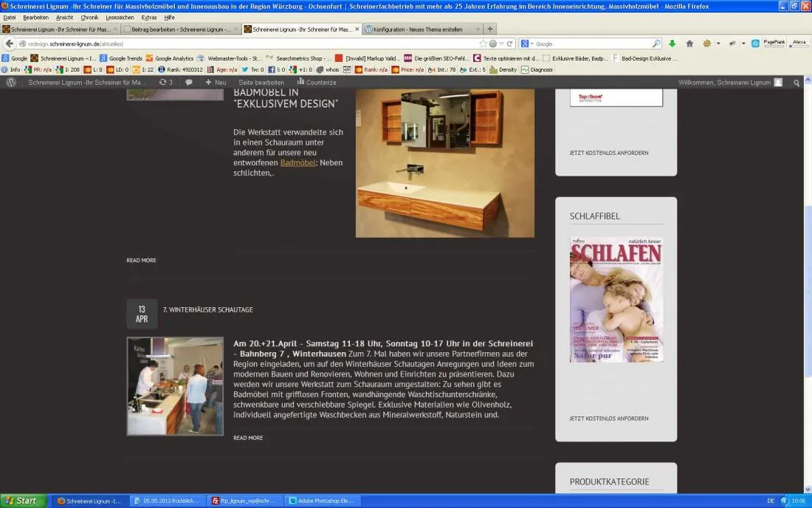The width and height of the screenshot is (812, 508).
Task: Open the Google Trends bookmark
Action: (x=121, y=58)
